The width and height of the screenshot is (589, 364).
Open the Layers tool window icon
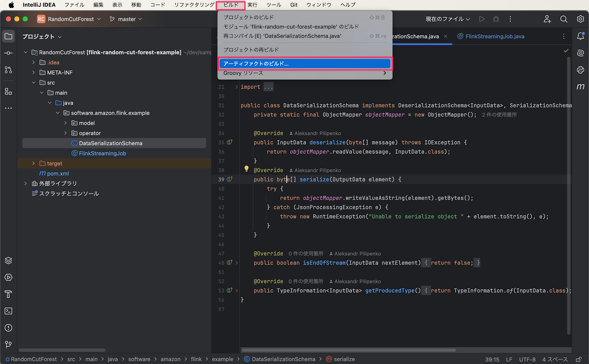click(9, 261)
